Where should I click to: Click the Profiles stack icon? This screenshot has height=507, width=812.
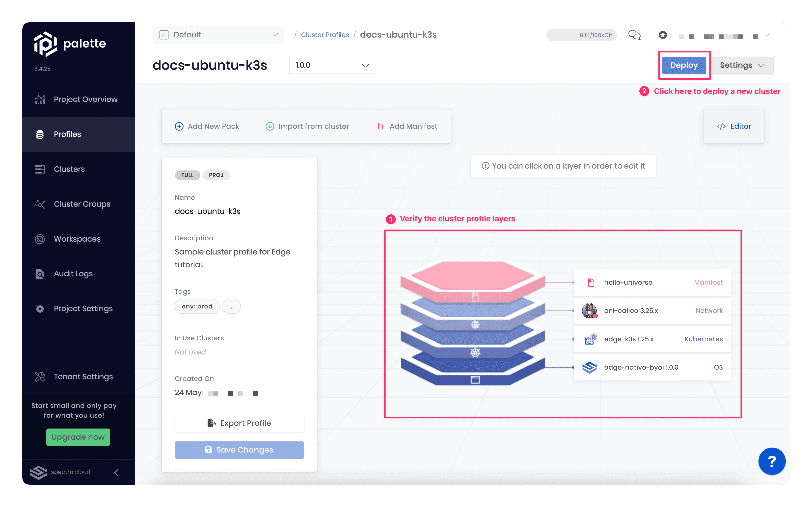pos(40,134)
